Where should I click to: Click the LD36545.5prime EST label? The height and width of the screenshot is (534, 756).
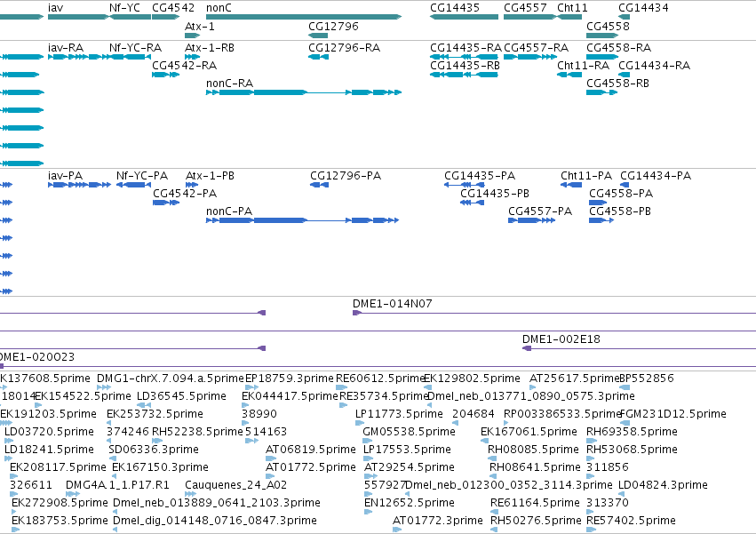pos(182,396)
